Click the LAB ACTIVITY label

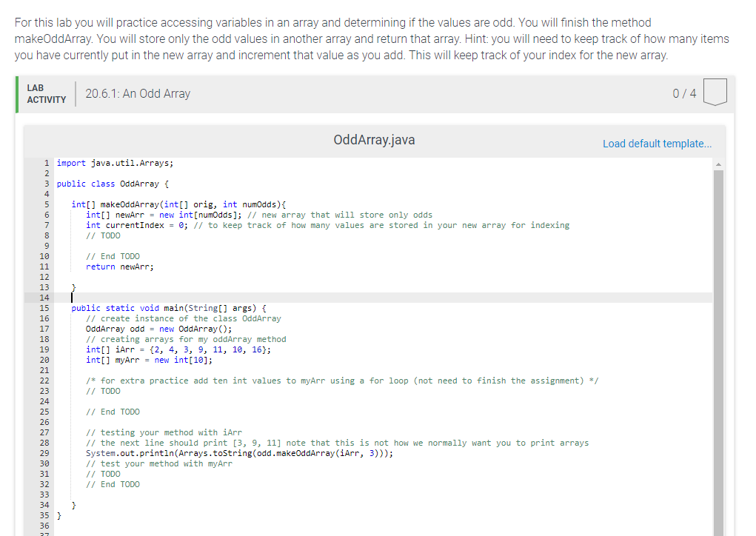47,93
